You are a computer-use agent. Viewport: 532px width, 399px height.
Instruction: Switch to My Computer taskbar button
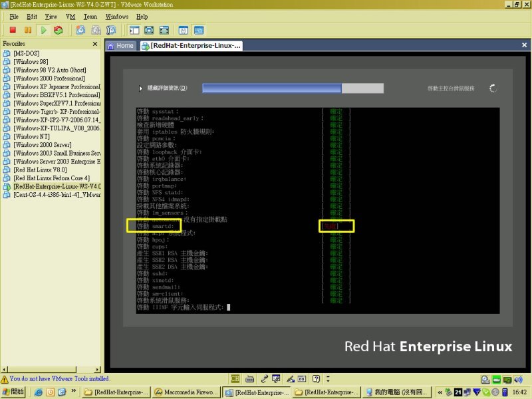click(x=396, y=392)
